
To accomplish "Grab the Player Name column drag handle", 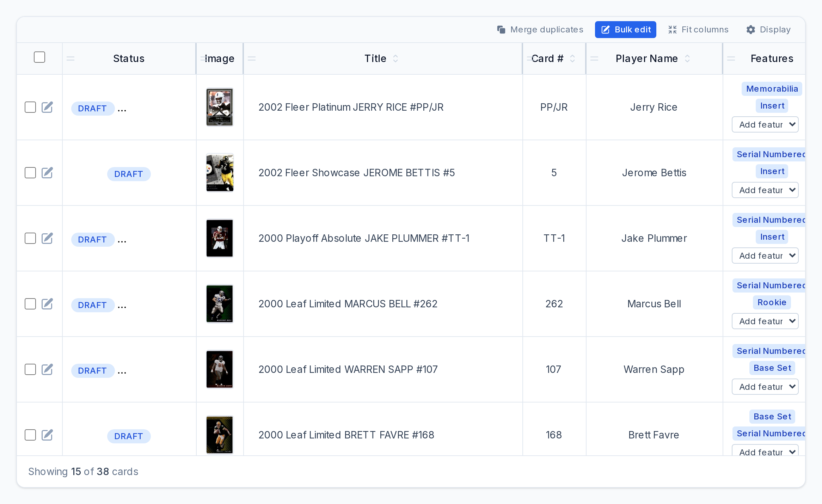I will coord(594,59).
